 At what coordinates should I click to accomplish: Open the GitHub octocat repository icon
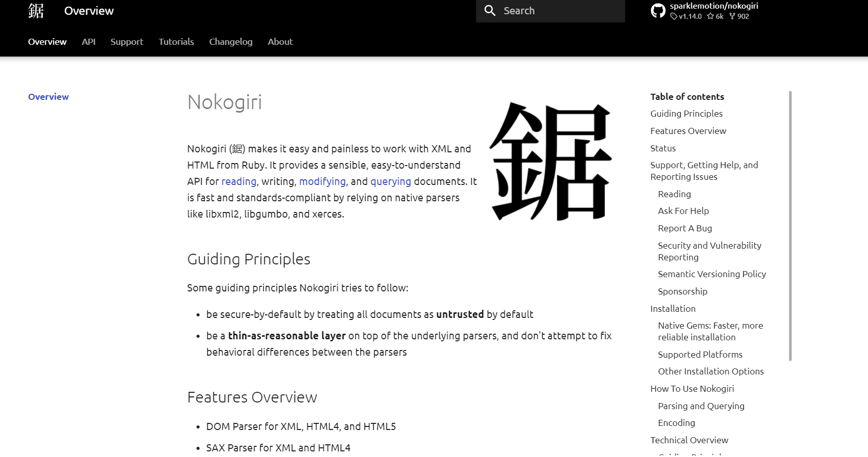(x=658, y=11)
